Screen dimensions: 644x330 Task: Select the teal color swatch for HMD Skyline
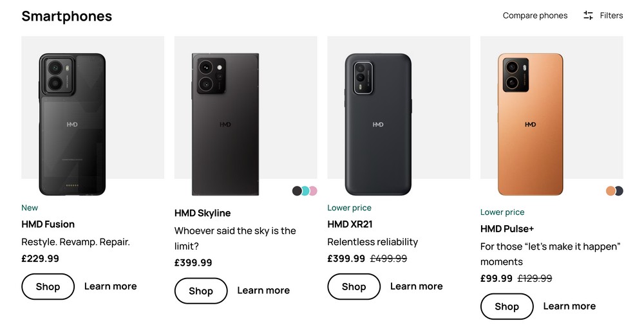[x=305, y=191]
